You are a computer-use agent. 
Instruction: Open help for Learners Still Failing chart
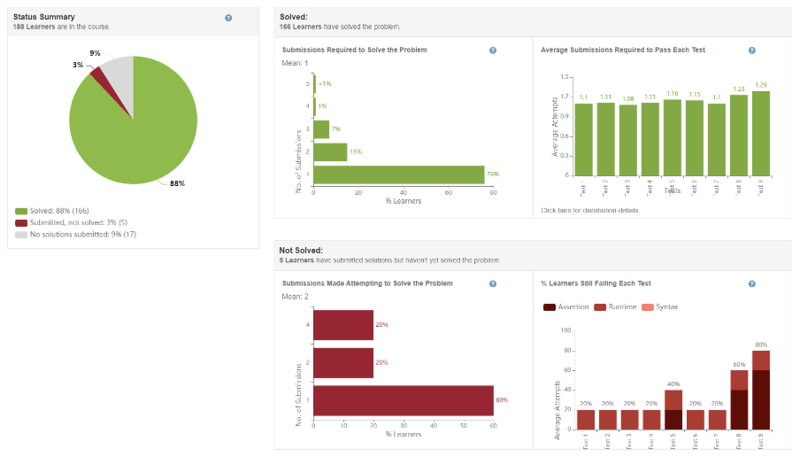tap(752, 284)
